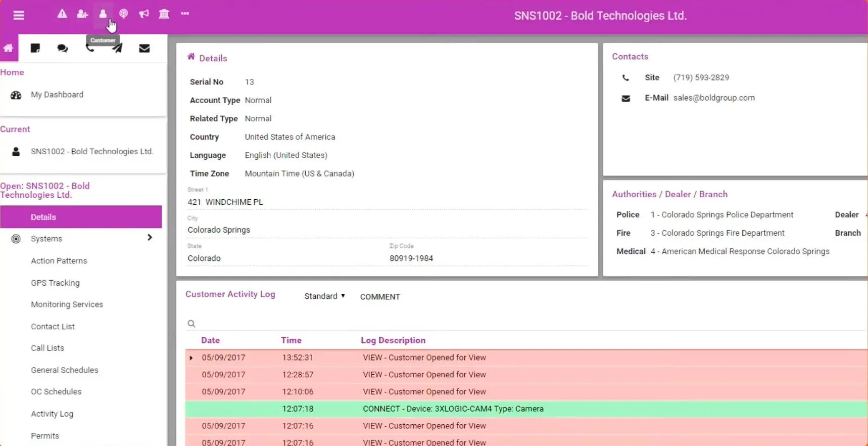This screenshot has height=446, width=868.
Task: Click the COMMENT button
Action: [x=380, y=297]
